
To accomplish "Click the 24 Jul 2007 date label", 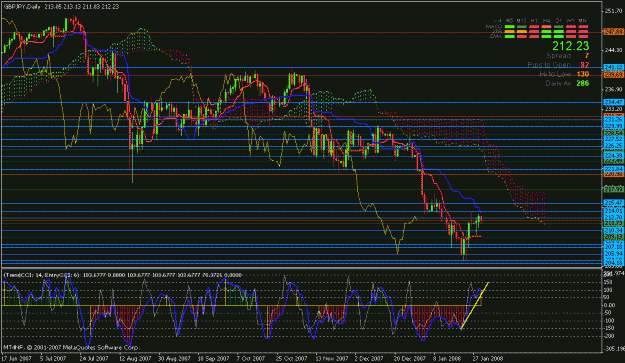I will tap(94, 358).
